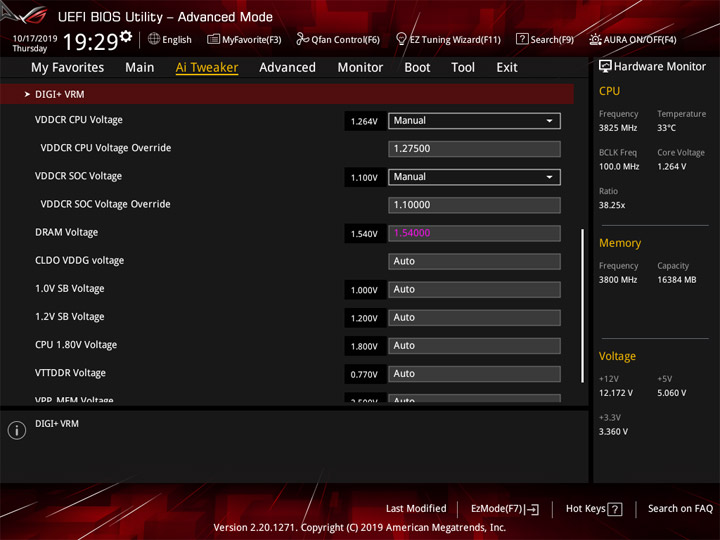
Task: Click the 0.770V current value box
Action: pyautogui.click(x=365, y=374)
